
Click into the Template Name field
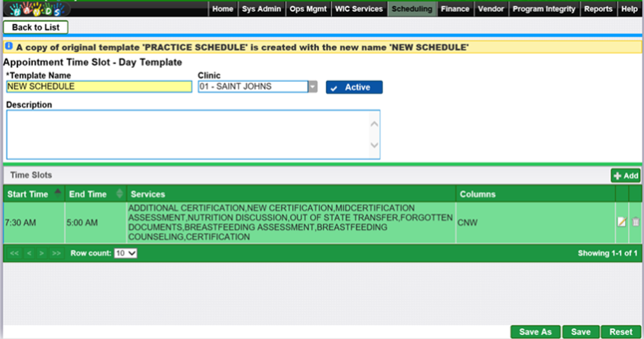click(x=99, y=87)
